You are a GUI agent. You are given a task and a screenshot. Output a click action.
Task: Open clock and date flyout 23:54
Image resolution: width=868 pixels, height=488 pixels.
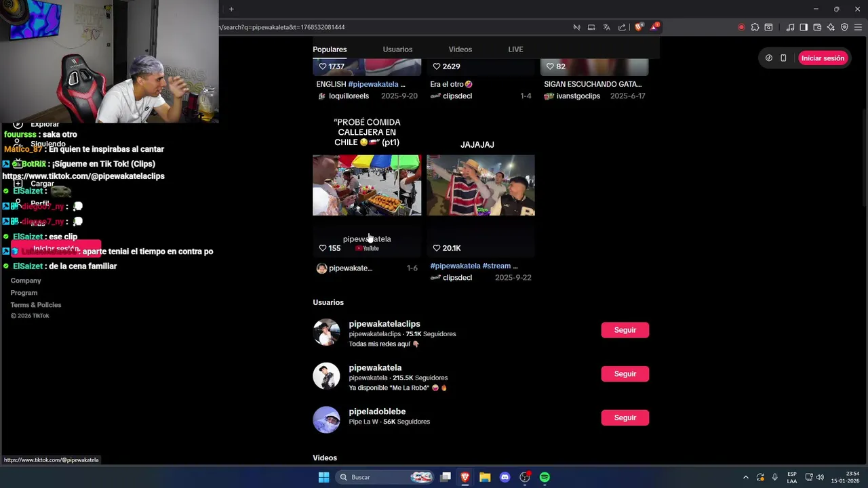846,477
